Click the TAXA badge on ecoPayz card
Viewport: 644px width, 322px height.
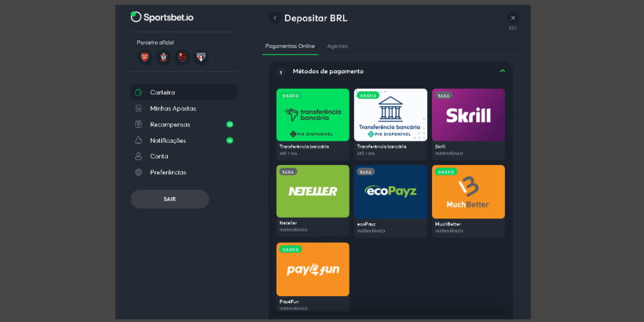(365, 172)
